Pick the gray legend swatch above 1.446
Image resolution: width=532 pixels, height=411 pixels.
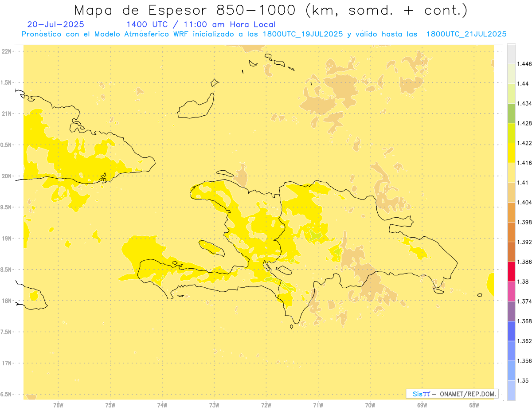pyautogui.click(x=511, y=54)
